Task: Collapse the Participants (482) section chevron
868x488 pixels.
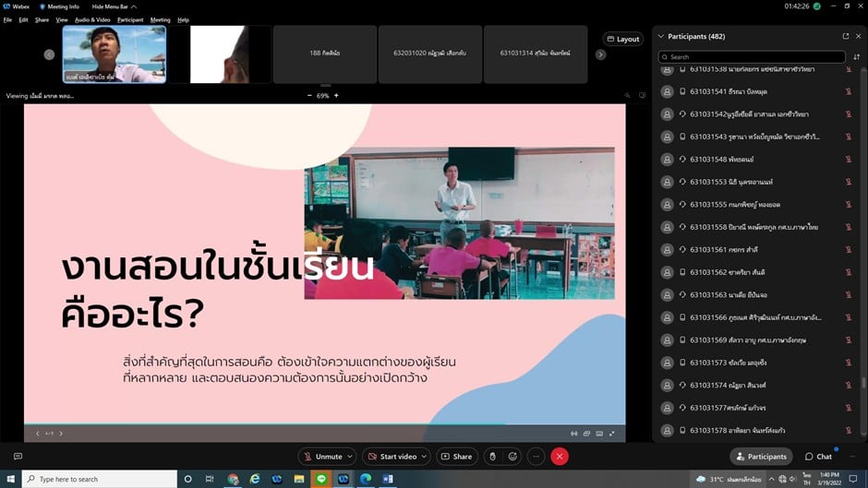Action: 661,37
